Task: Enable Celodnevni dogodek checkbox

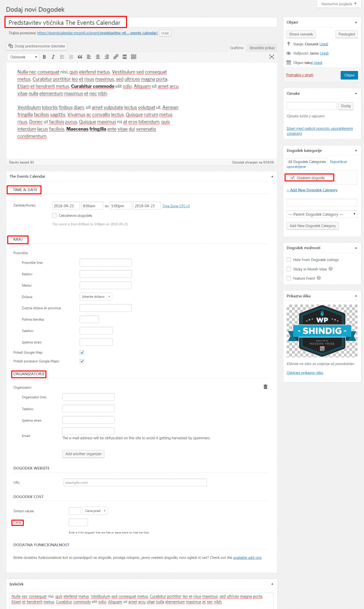Action: pos(54,215)
